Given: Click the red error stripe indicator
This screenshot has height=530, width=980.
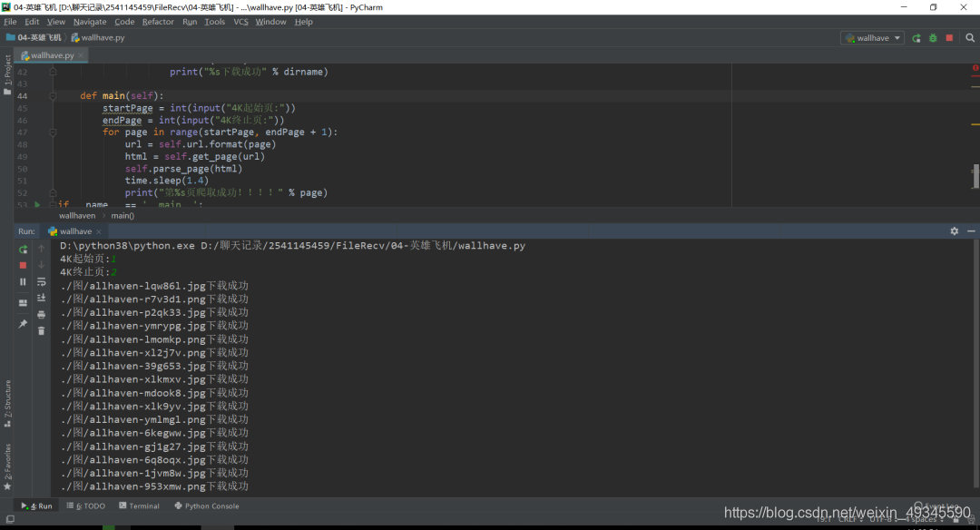Looking at the screenshot, I should click(975, 67).
